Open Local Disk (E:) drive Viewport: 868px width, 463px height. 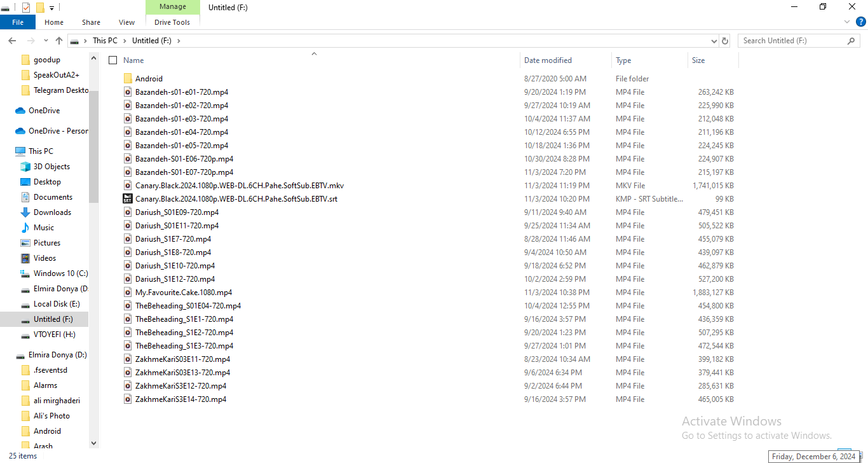click(57, 304)
